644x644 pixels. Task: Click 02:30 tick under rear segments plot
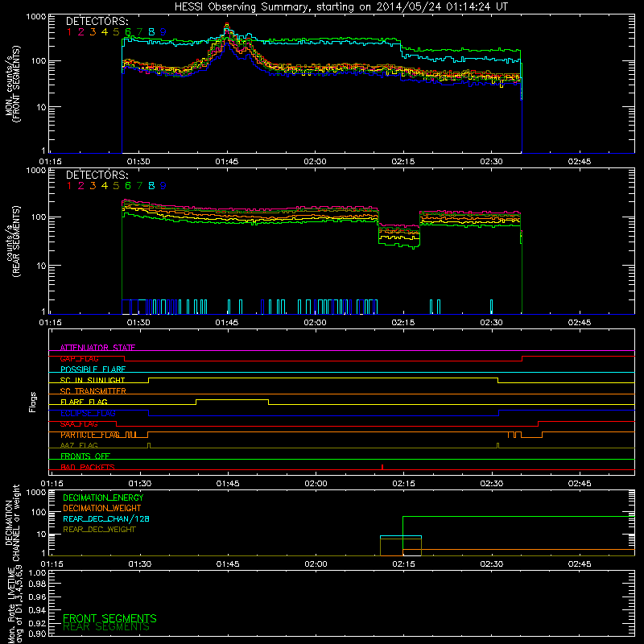[x=491, y=323]
